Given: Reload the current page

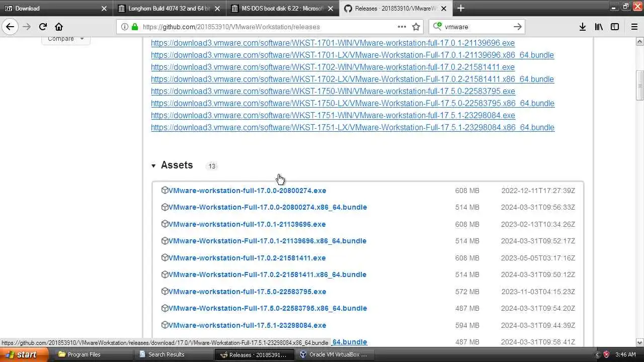Looking at the screenshot, I should coord(43,27).
